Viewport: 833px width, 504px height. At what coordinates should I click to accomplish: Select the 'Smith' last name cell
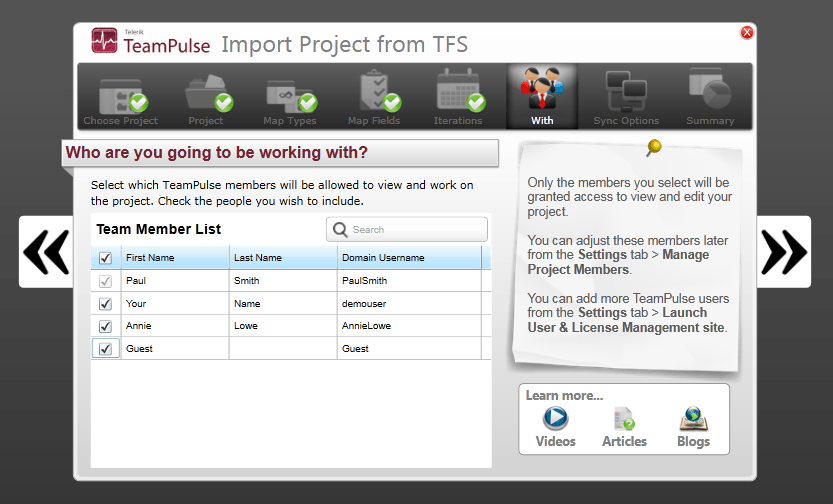coord(283,280)
